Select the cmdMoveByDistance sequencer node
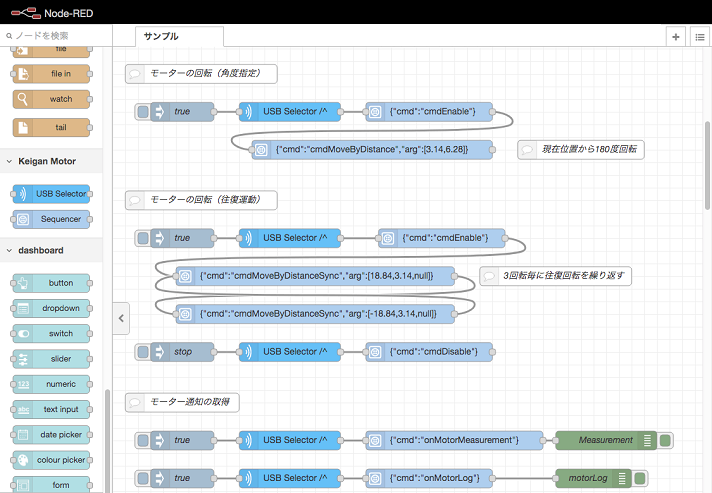This screenshot has height=493, width=712. point(372,149)
